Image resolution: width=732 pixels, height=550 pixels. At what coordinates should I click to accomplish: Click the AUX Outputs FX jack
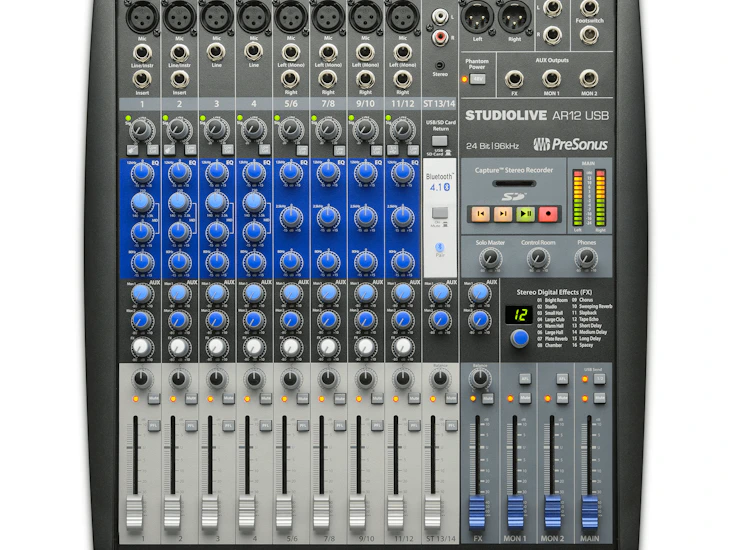(514, 79)
